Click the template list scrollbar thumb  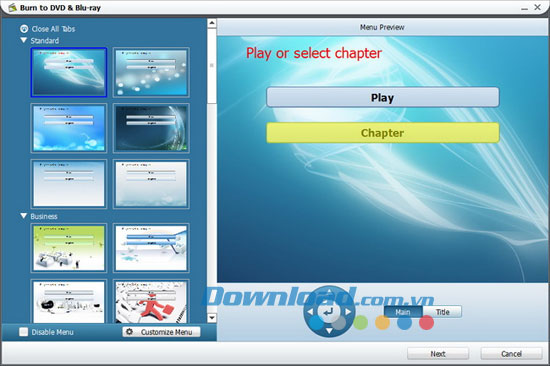tap(212, 66)
